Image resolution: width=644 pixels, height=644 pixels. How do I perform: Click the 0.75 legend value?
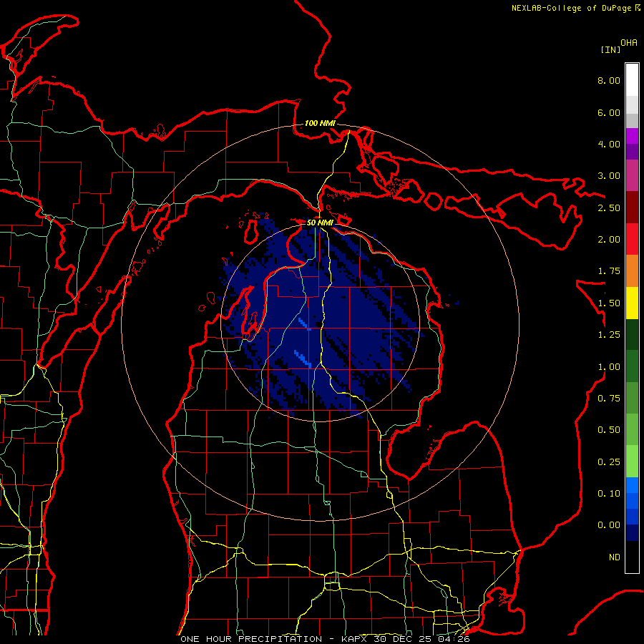pyautogui.click(x=609, y=399)
